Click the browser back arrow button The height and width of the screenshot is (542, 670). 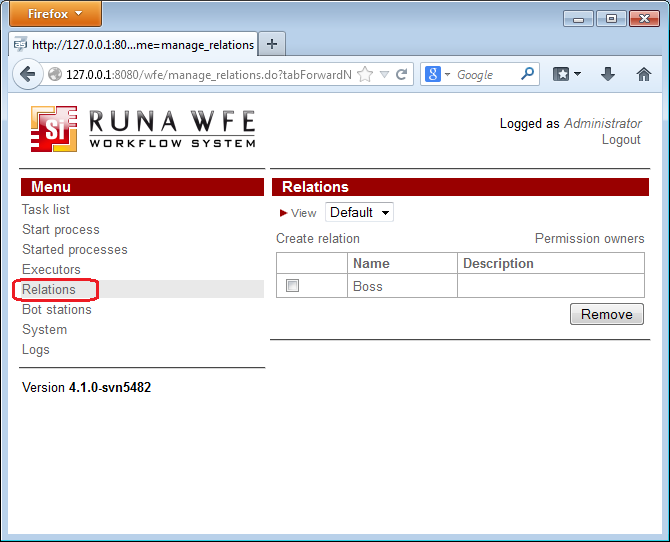(27, 74)
